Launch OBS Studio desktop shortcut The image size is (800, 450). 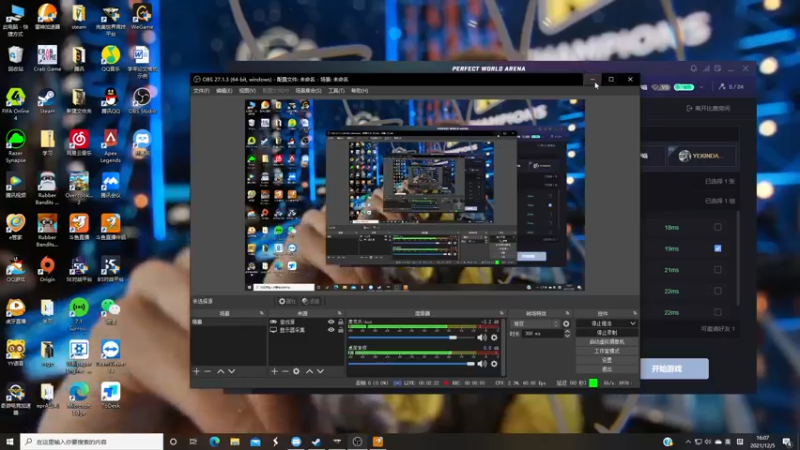click(x=142, y=101)
